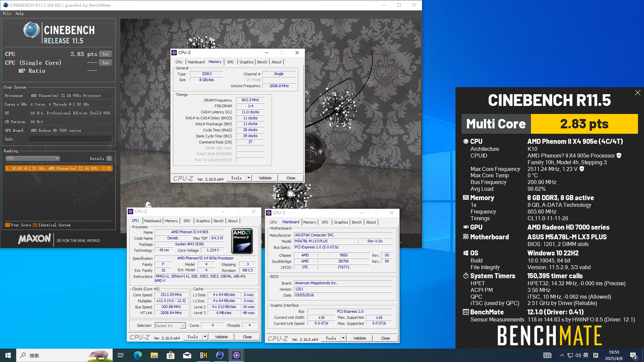Screen dimensions: 644x362
Task: Open Microsoft Store from taskbar
Action: tap(170, 355)
